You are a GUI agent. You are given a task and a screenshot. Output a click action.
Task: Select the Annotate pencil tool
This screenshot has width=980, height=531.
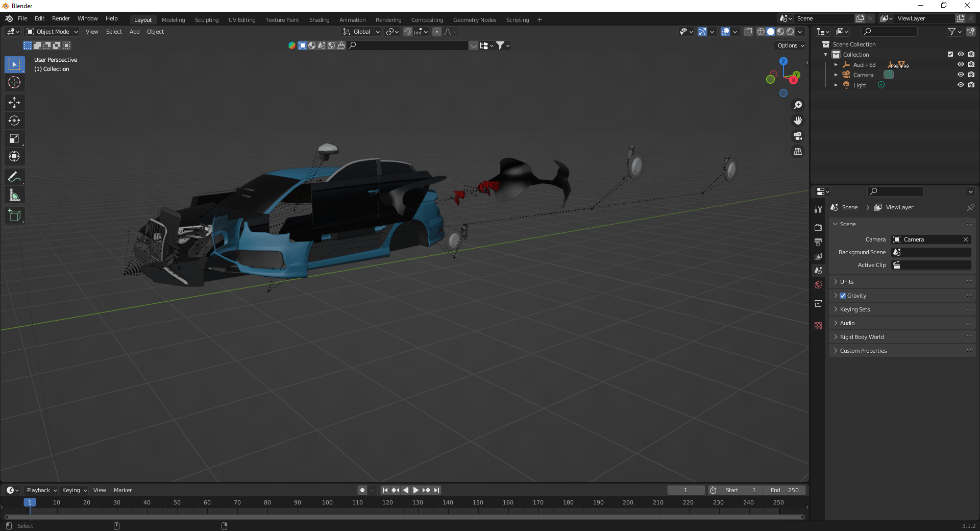tap(14, 177)
